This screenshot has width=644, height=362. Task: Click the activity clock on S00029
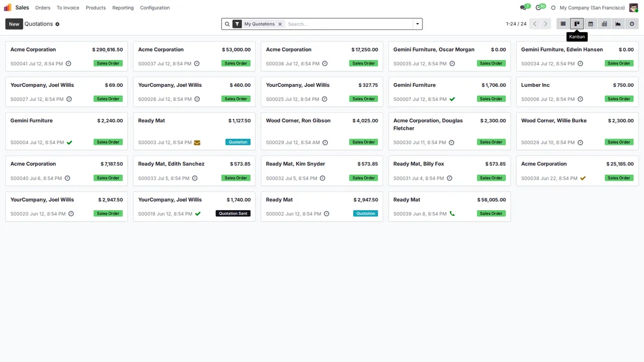[325, 143]
